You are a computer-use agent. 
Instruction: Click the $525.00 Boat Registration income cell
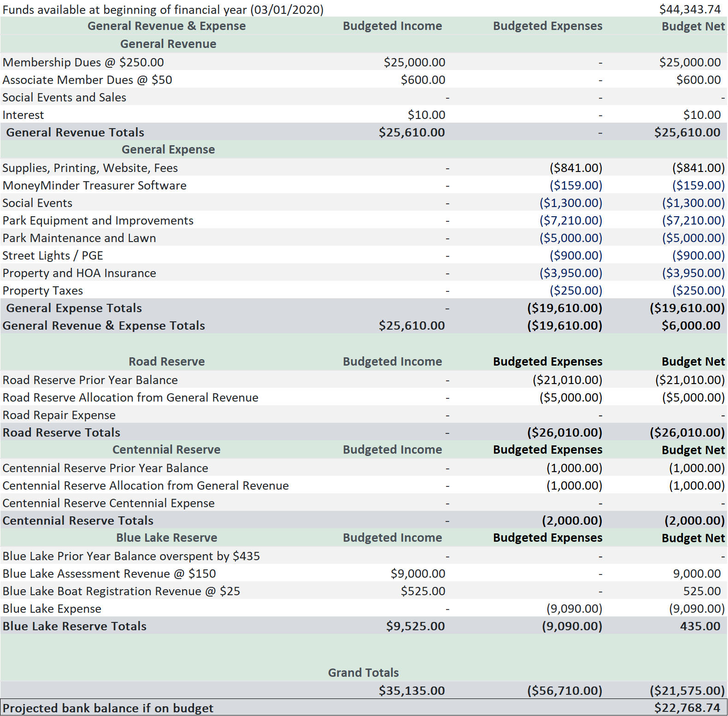tap(423, 591)
